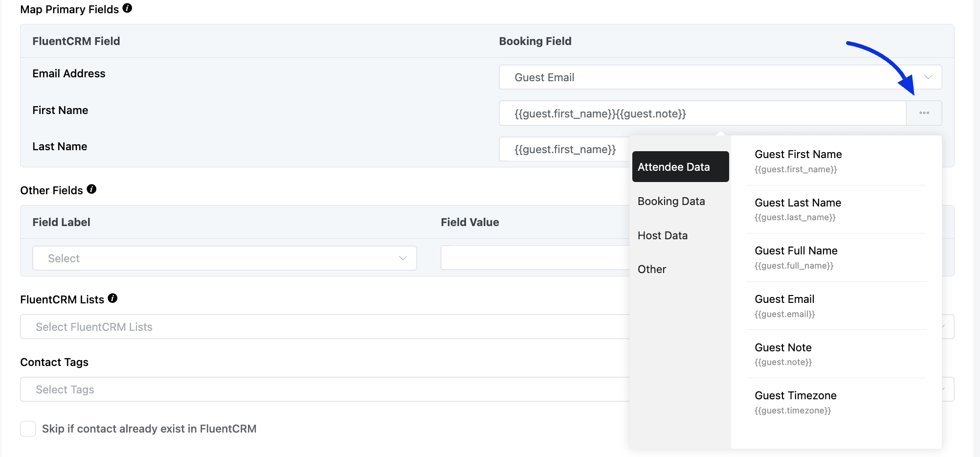The height and width of the screenshot is (457, 980).
Task: Insert the Guest Note smartcode
Action: 782,354
